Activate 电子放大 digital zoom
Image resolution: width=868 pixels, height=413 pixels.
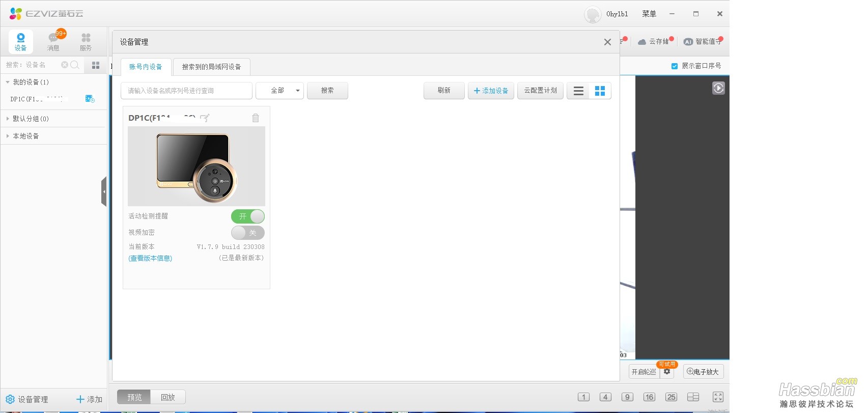click(x=703, y=372)
